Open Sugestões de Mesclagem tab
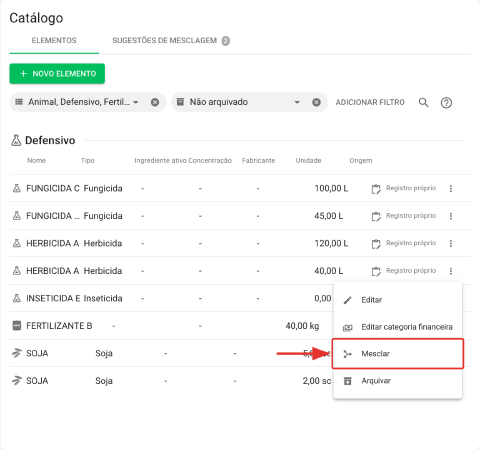 click(171, 41)
